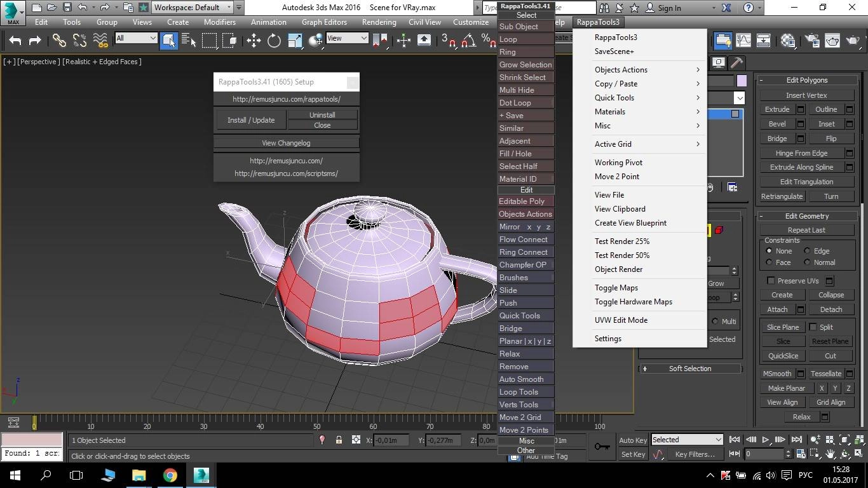Click the object color swatch
This screenshot has width=868, height=488.
pos(742,81)
